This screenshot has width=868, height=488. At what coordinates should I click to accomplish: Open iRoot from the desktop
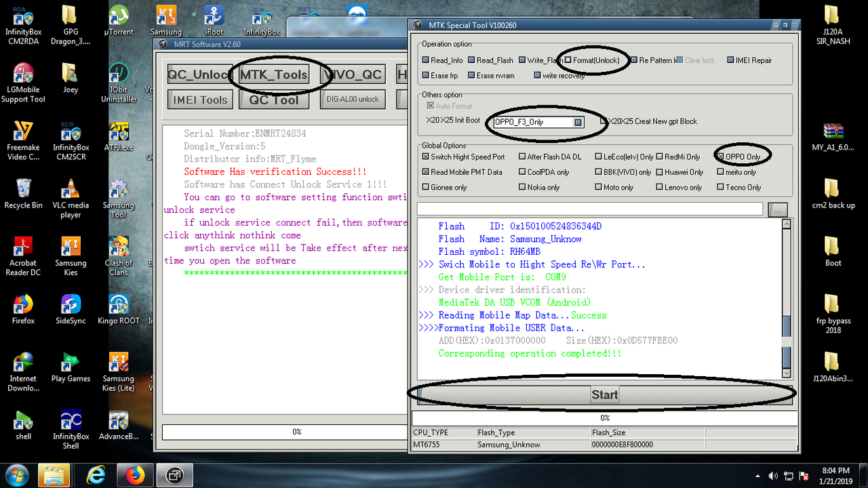pyautogui.click(x=214, y=14)
